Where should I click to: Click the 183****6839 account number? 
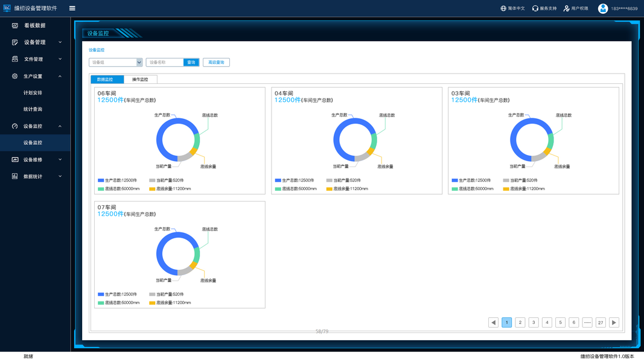click(x=624, y=8)
